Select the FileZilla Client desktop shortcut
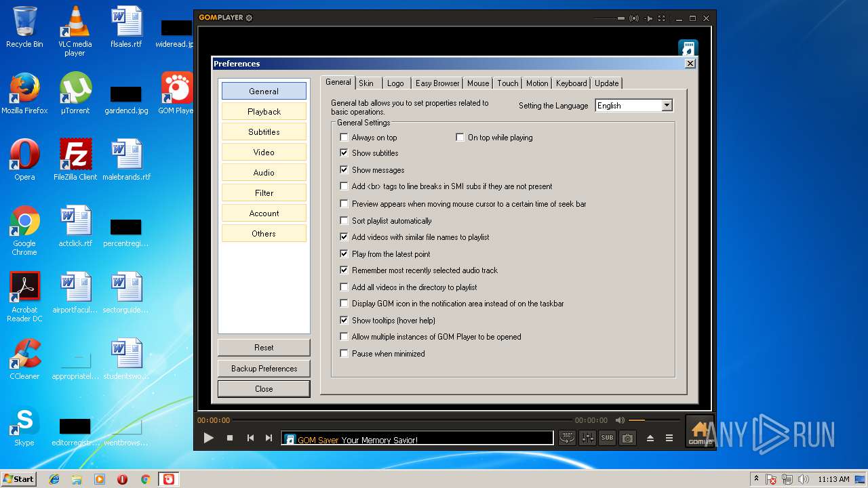 point(75,160)
